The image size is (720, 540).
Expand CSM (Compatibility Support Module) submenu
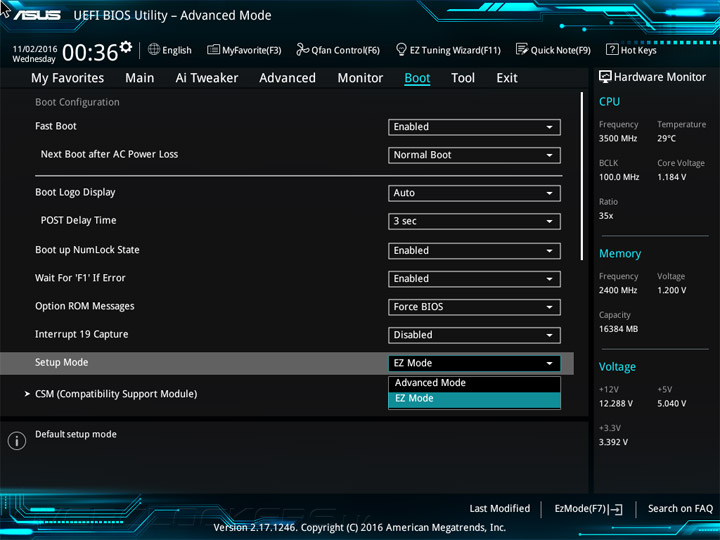[x=115, y=394]
